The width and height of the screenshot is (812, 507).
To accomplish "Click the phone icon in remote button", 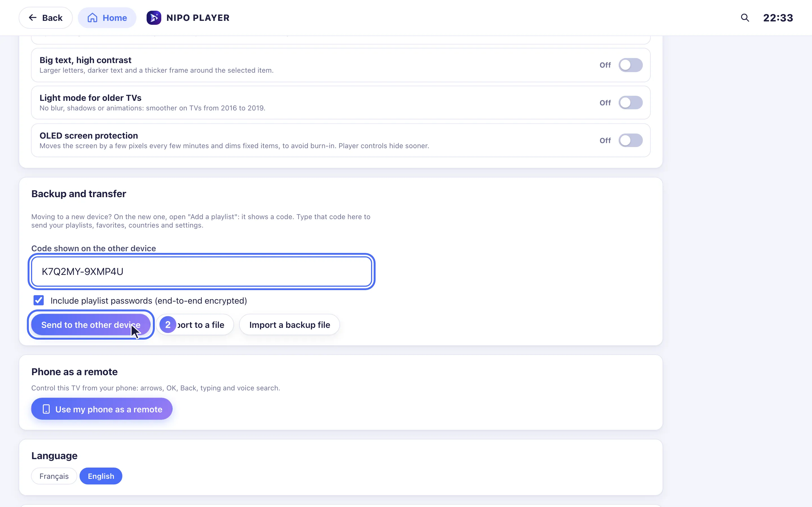I will (x=46, y=409).
